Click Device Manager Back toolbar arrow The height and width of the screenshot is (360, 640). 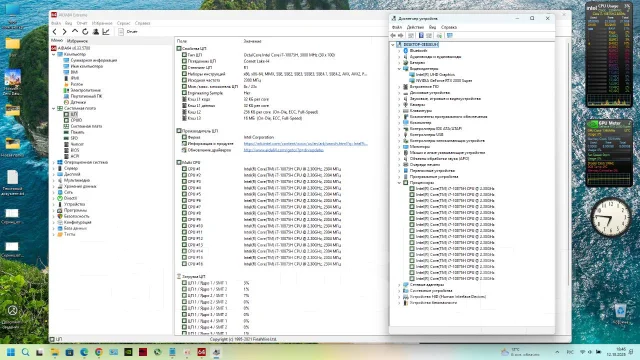click(393, 36)
